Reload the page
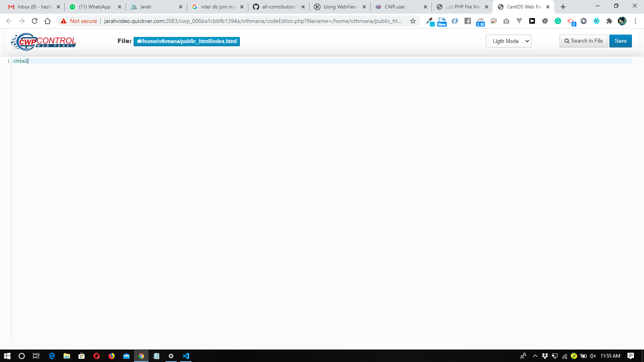The image size is (644, 362). pos(35,21)
